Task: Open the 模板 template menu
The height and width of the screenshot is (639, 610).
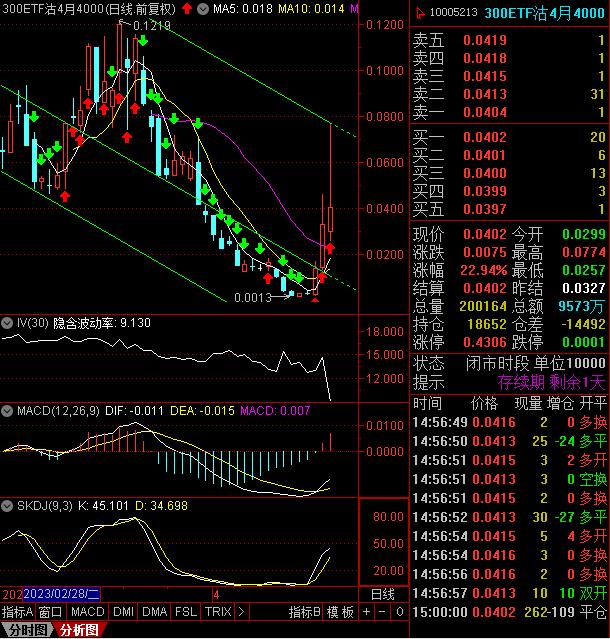Action: pos(340,611)
